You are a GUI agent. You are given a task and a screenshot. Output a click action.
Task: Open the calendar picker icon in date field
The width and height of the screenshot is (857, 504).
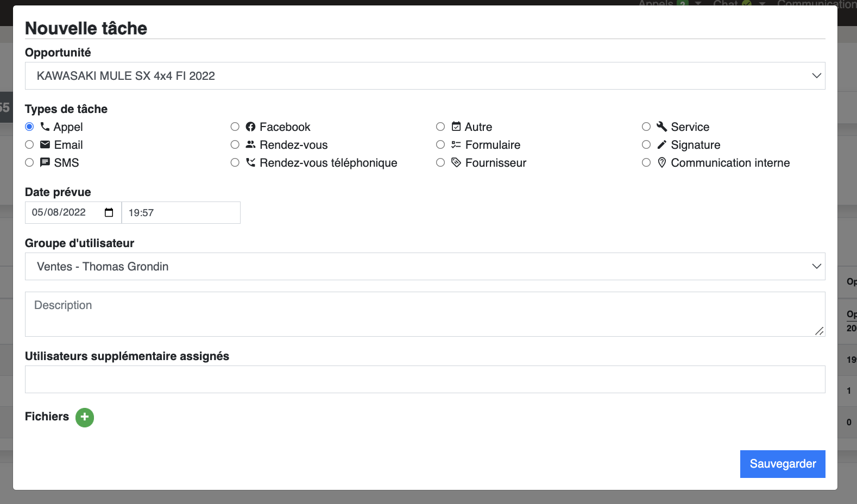click(x=109, y=212)
